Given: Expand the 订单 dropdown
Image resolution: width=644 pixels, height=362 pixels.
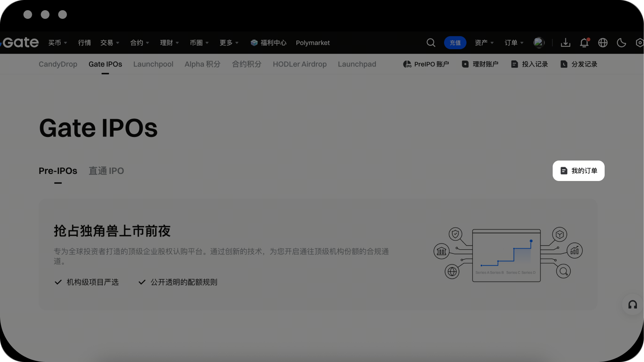Looking at the screenshot, I should click(514, 42).
